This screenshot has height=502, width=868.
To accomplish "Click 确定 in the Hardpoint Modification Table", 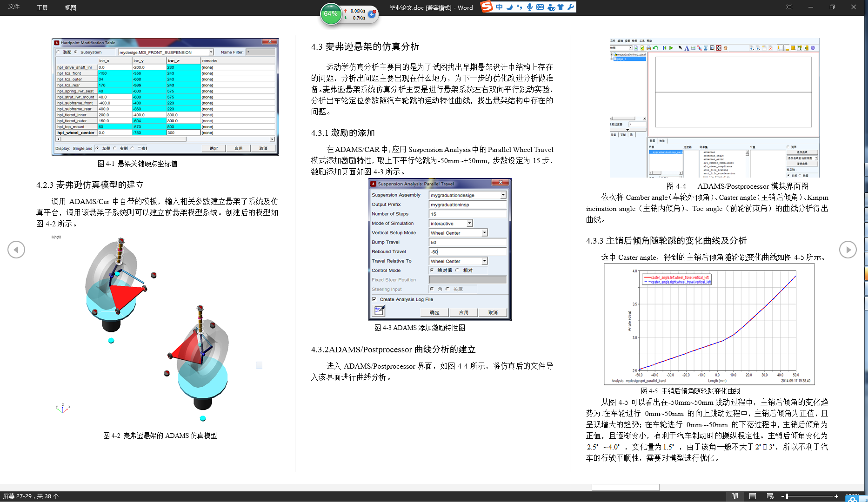I will pos(214,148).
